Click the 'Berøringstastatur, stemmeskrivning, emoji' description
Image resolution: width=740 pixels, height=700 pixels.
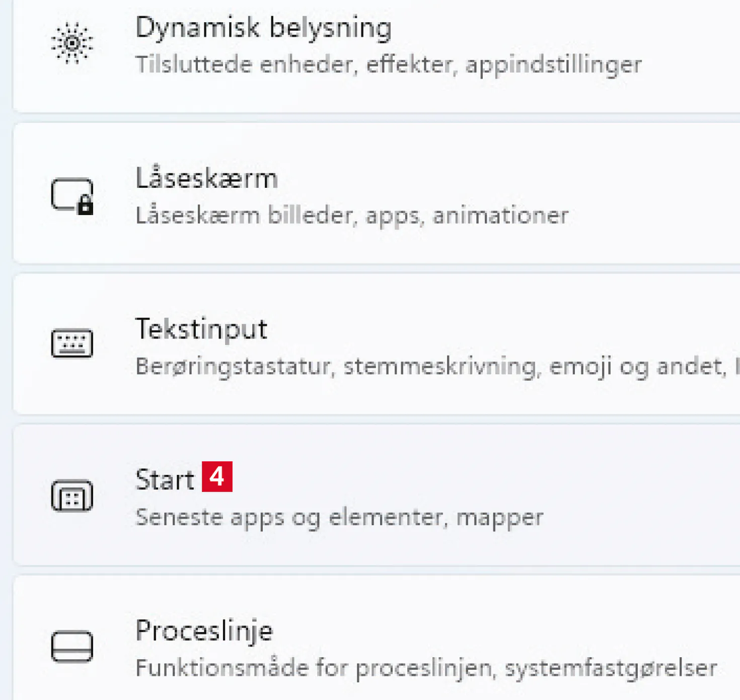430,366
